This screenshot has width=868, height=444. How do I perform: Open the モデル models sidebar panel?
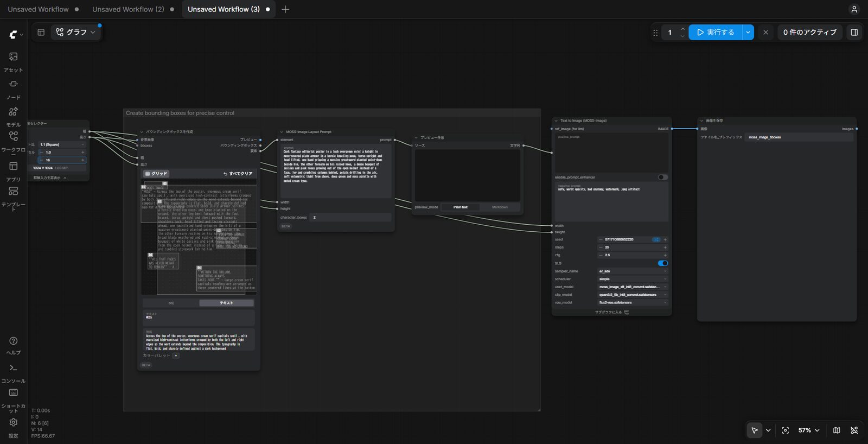click(13, 117)
